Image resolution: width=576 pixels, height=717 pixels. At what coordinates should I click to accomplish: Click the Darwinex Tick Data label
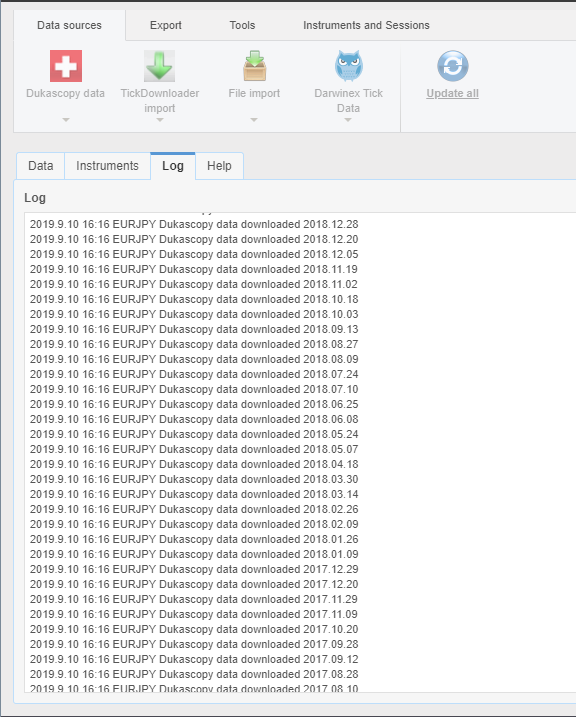click(x=348, y=101)
